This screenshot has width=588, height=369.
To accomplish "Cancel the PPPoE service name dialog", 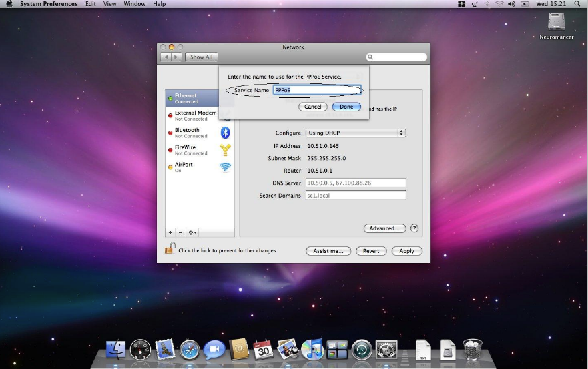I will point(313,107).
